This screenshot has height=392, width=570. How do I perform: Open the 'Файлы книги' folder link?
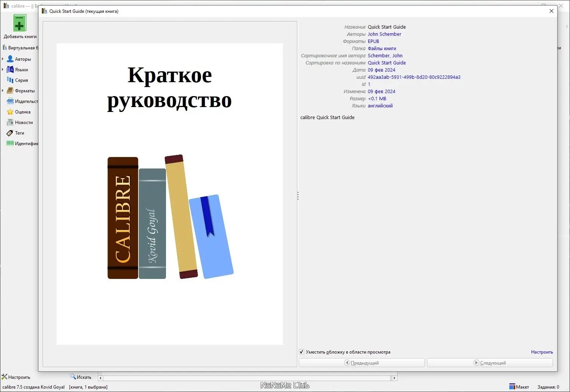pos(382,48)
